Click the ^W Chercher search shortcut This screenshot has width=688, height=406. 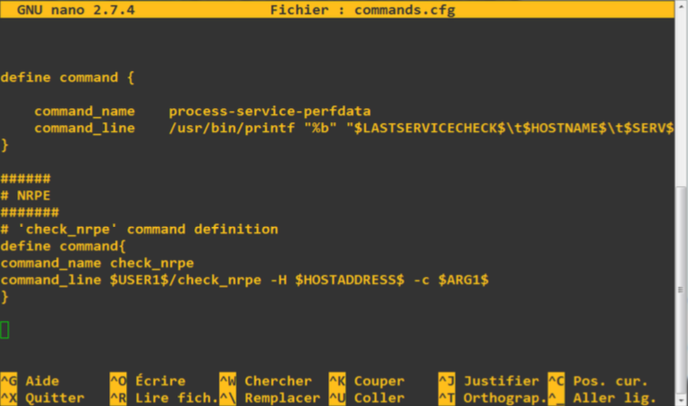[265, 381]
